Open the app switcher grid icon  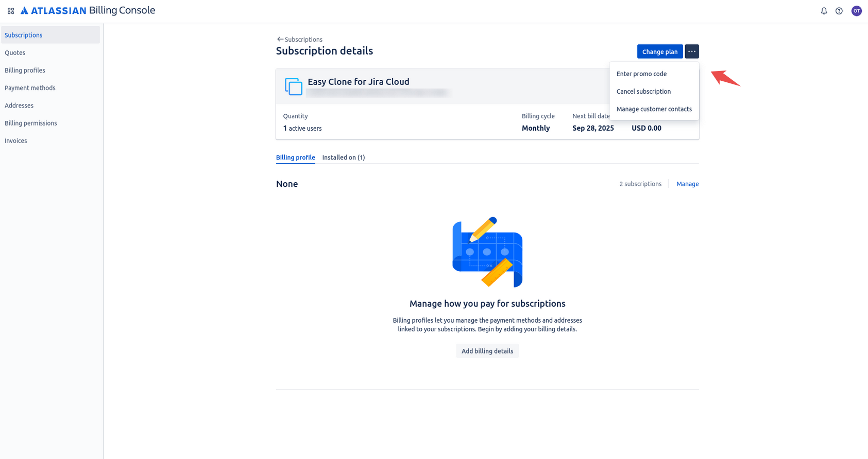(11, 11)
